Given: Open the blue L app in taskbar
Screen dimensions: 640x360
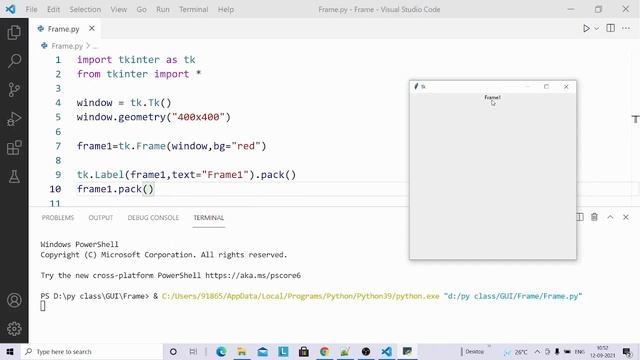Looking at the screenshot, I should click(x=283, y=351).
